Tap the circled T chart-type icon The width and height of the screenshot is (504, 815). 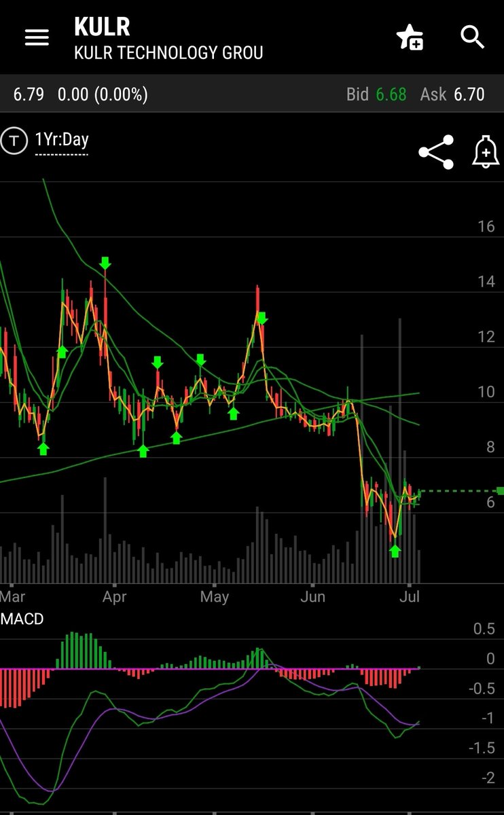pos(13,141)
